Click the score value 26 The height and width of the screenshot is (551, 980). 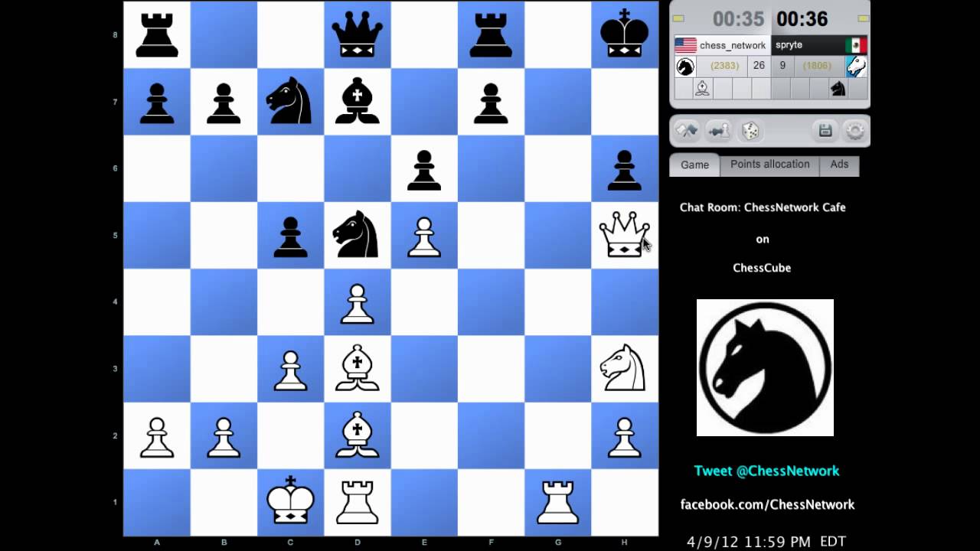point(759,66)
